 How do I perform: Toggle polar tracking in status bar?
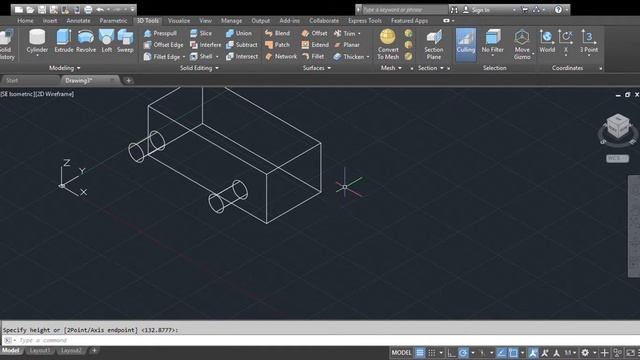463,353
